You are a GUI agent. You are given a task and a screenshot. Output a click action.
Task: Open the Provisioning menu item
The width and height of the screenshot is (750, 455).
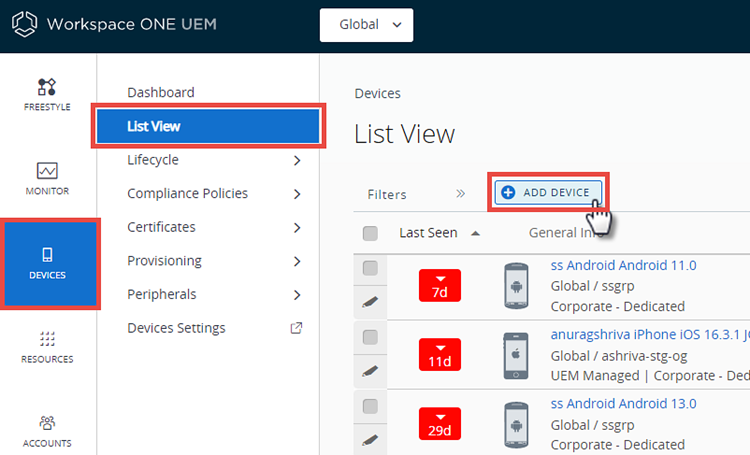[x=165, y=261]
